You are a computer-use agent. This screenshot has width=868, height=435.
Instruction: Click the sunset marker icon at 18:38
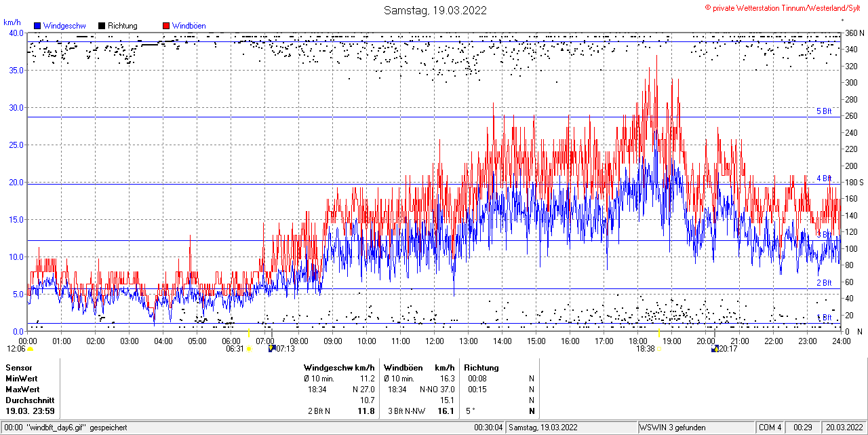[x=659, y=349]
